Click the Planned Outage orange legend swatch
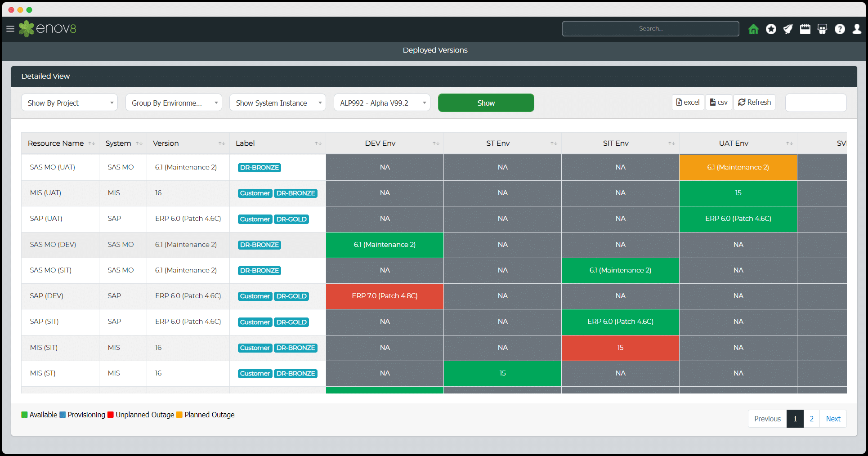Image resolution: width=868 pixels, height=456 pixels. 179,415
